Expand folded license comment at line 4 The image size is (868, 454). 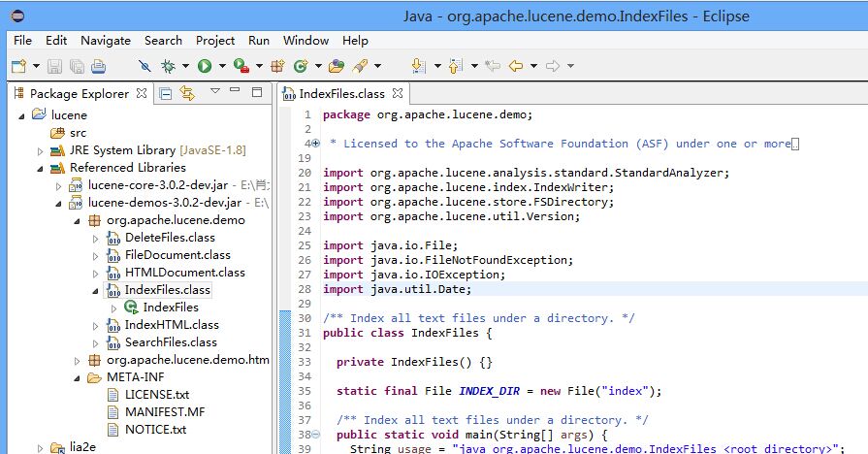coord(316,144)
